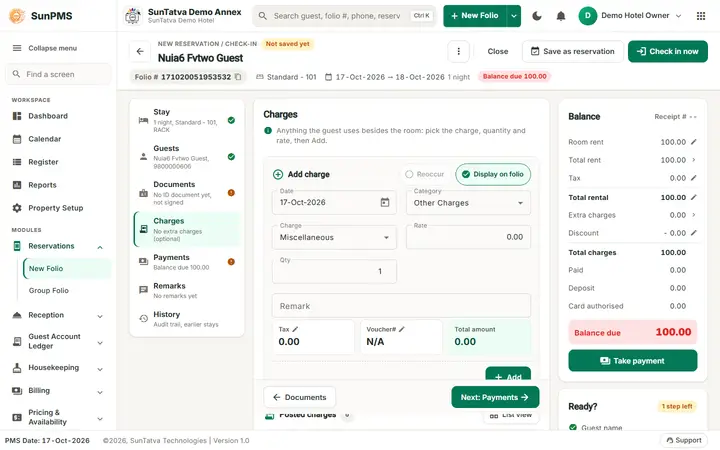
Task: Select the Charges step
Action: click(187, 229)
